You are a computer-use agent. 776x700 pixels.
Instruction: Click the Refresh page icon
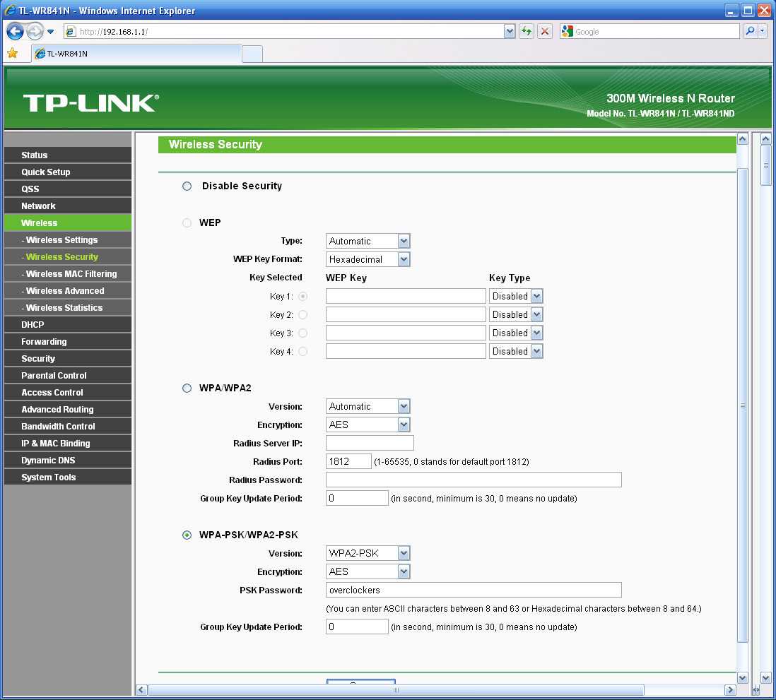pos(527,32)
